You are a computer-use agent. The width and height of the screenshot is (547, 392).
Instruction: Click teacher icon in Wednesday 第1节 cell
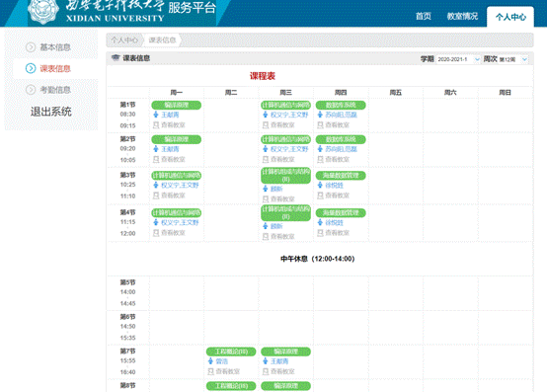(266, 115)
